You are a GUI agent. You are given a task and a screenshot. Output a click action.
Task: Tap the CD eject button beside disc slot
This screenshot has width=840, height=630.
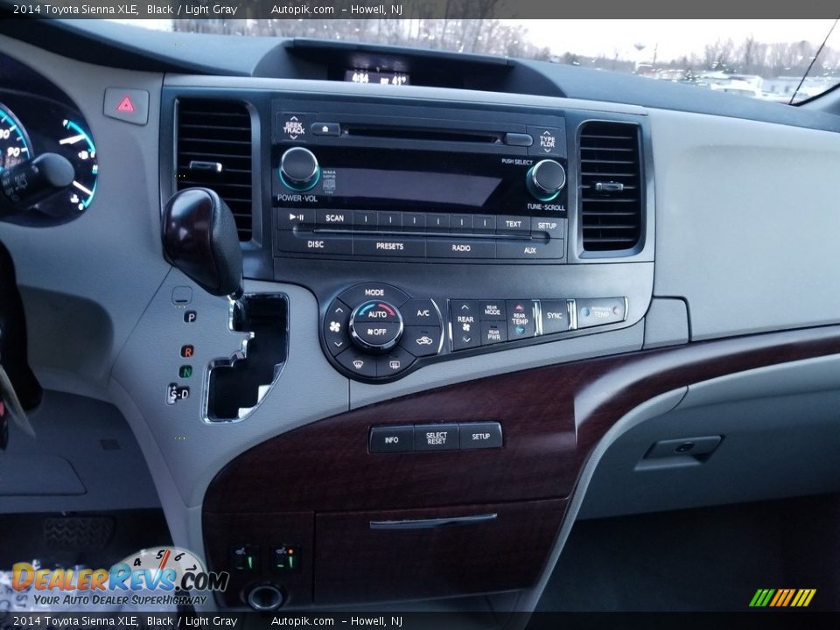(x=325, y=129)
